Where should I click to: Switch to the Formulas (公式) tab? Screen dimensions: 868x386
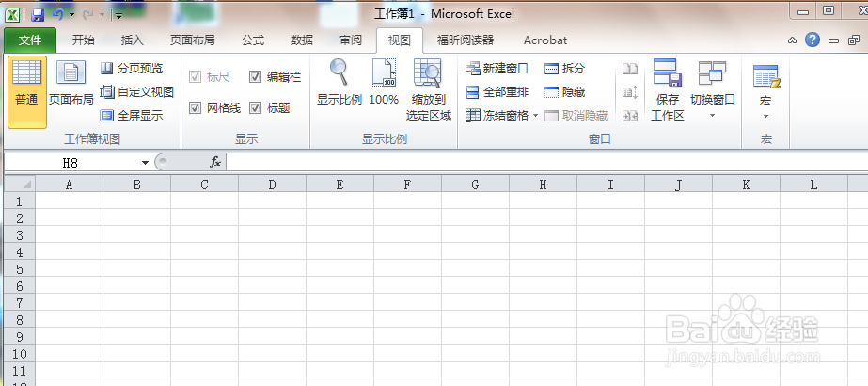[253, 40]
